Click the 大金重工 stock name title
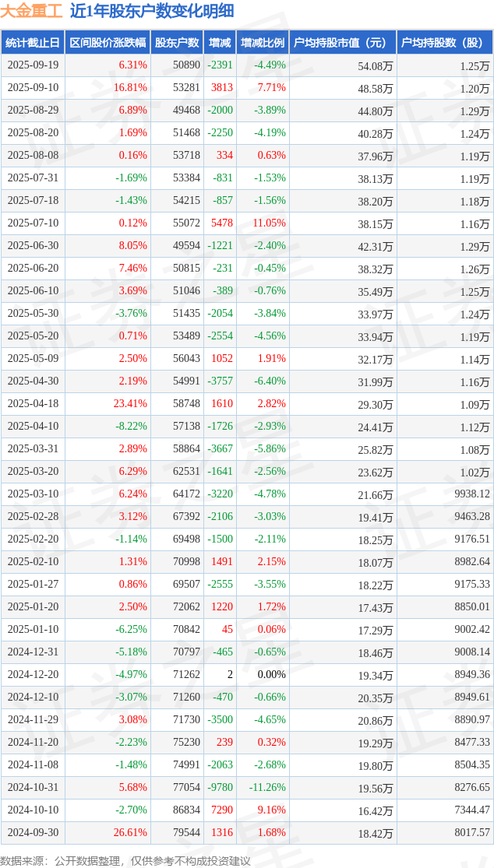This screenshot has height=868, width=494. [32, 11]
